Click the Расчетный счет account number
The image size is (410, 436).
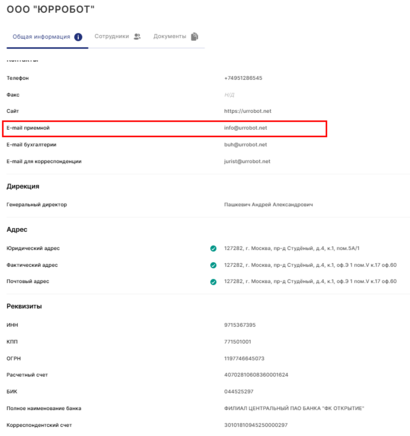tap(256, 375)
